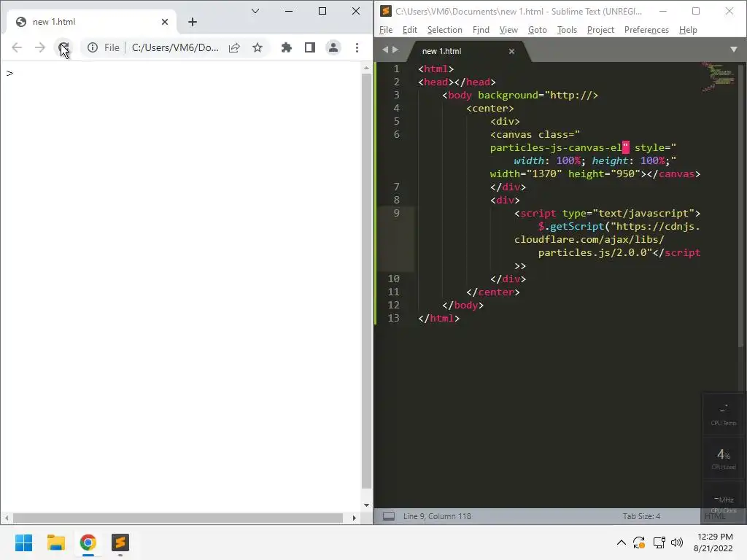The image size is (747, 560).
Task: Go forward in Chrome history
Action: click(40, 47)
